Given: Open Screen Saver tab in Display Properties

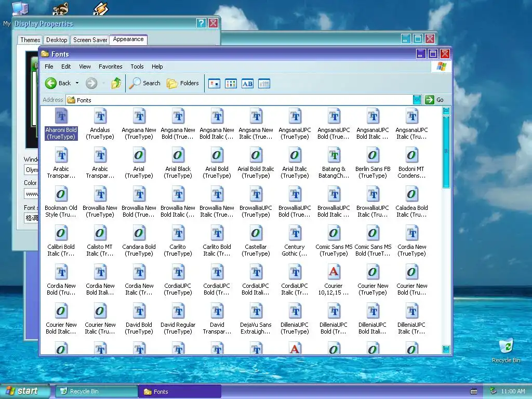Looking at the screenshot, I should pos(90,40).
